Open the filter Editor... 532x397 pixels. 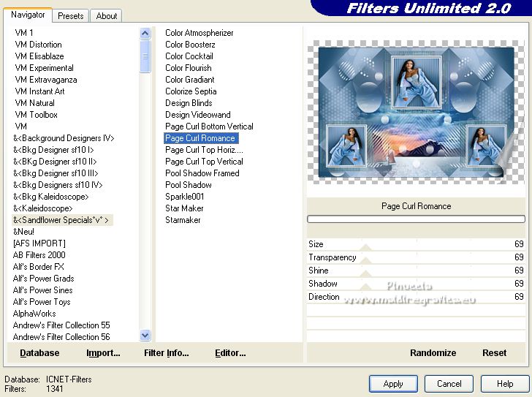pyautogui.click(x=230, y=353)
